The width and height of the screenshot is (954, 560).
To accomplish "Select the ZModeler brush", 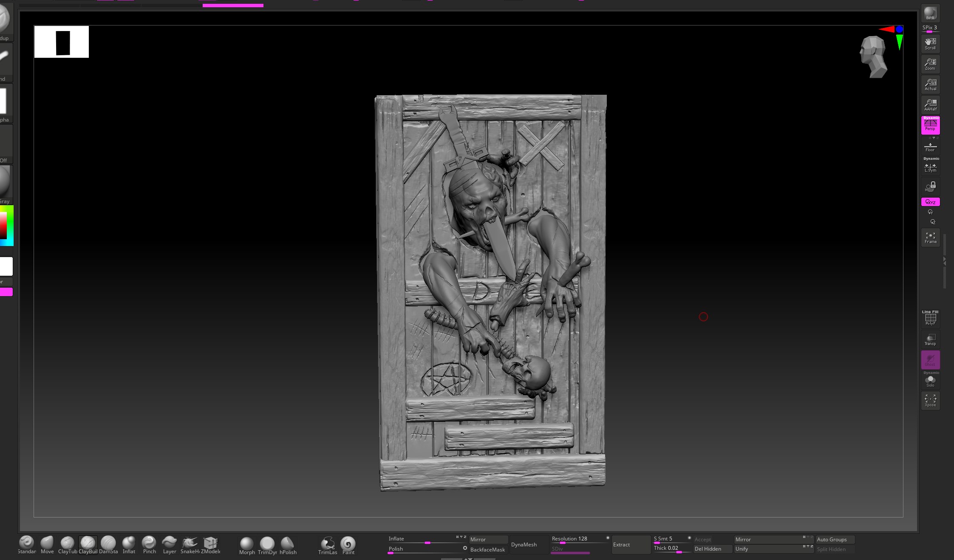I will click(x=210, y=545).
